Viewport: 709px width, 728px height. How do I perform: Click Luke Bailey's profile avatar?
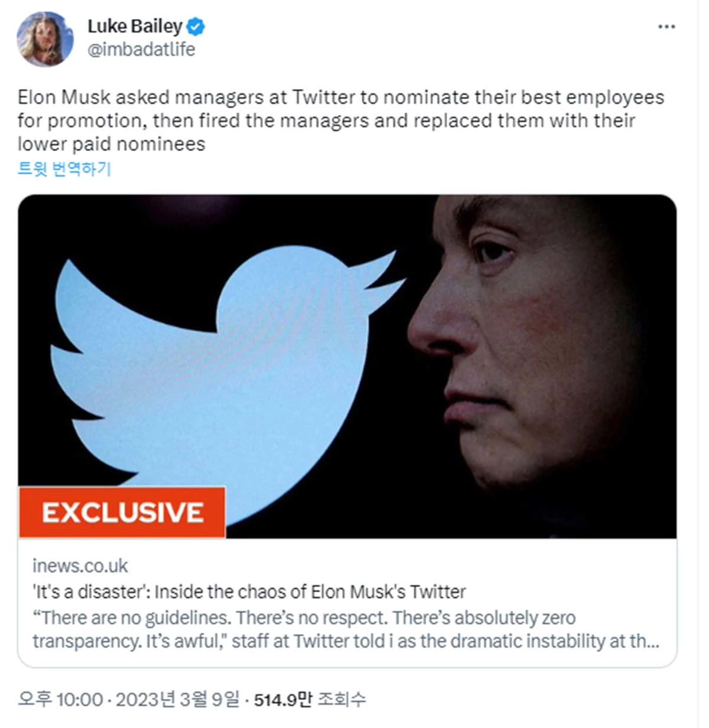pyautogui.click(x=45, y=39)
